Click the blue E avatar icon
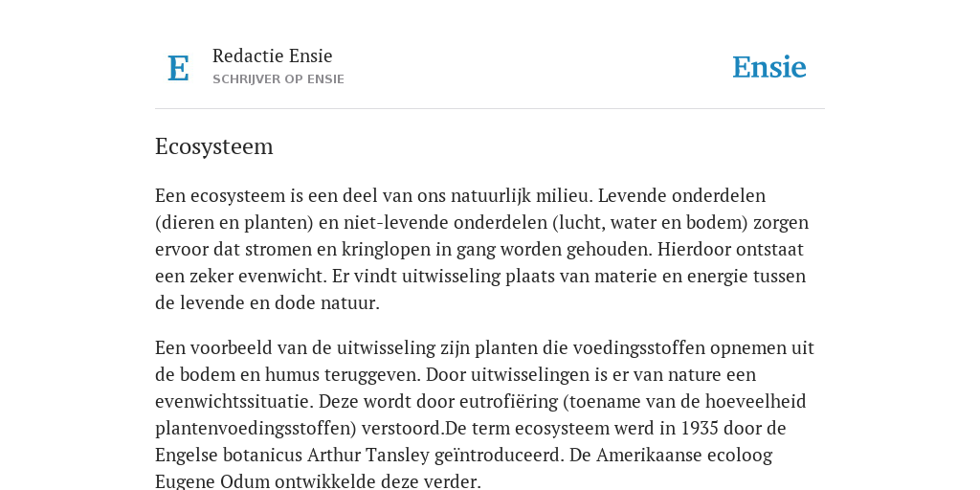This screenshot has width=980, height=490. [178, 68]
